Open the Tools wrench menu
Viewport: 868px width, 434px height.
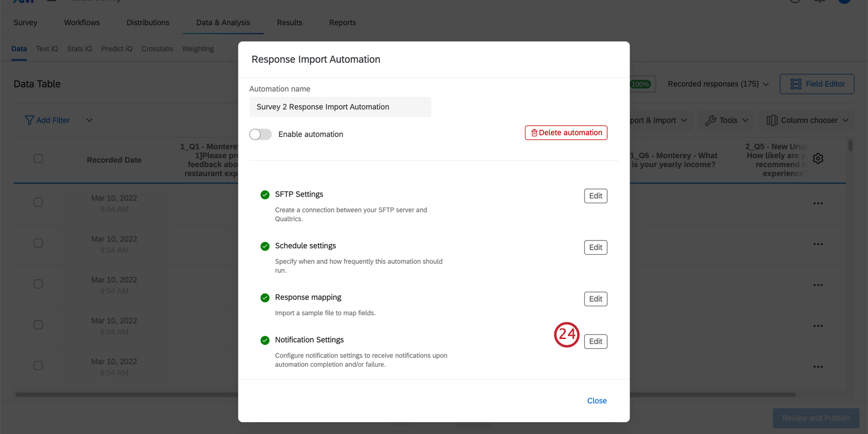(x=710, y=120)
